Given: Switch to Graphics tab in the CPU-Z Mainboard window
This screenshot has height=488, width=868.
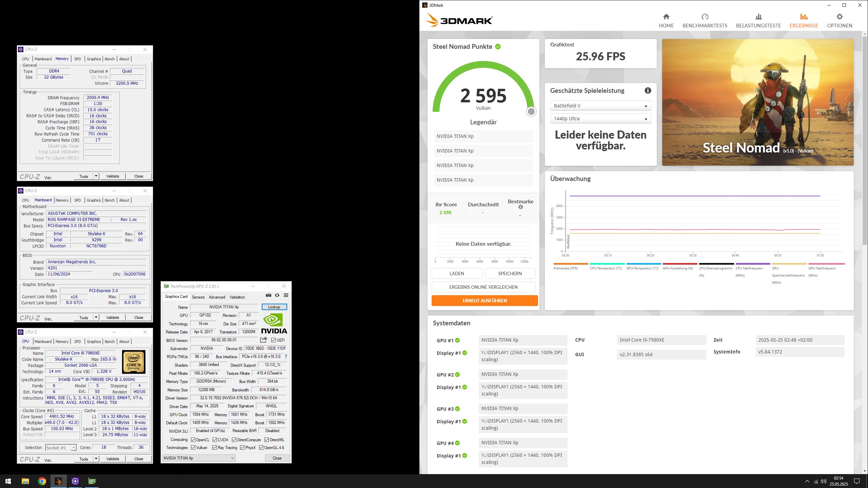Looking at the screenshot, I should tap(94, 200).
